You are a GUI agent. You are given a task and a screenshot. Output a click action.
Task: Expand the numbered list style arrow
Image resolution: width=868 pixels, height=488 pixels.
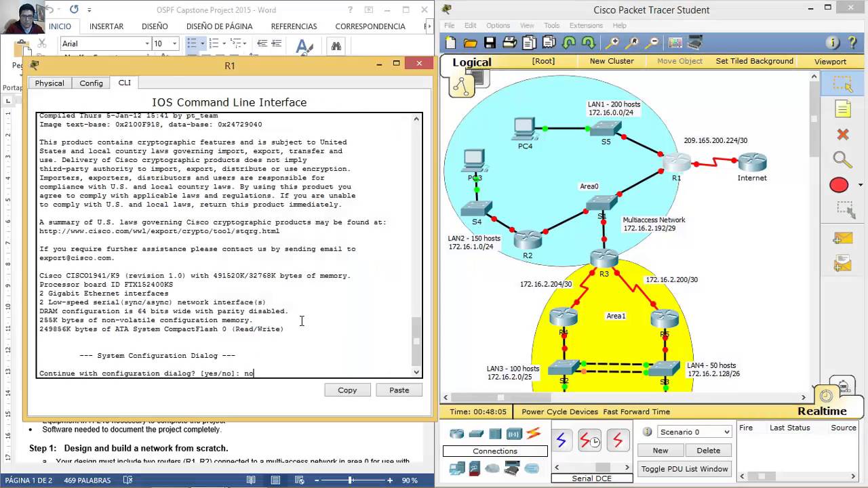[x=224, y=43]
